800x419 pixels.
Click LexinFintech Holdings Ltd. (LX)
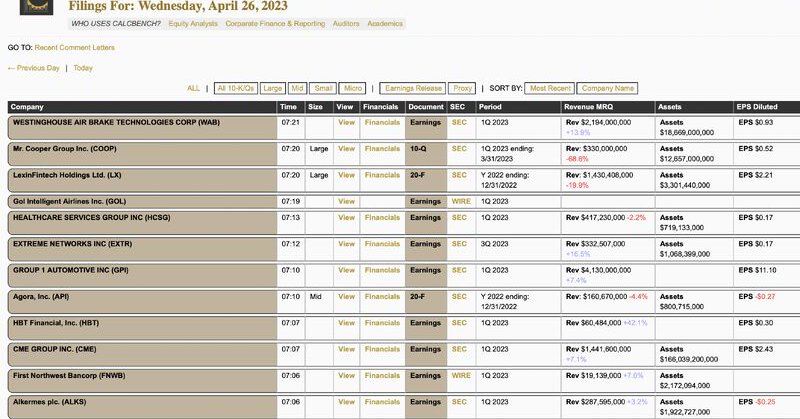pos(67,175)
